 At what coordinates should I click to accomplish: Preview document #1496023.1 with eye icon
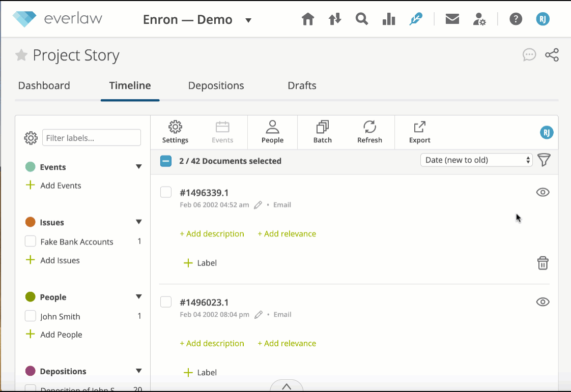pyautogui.click(x=543, y=301)
